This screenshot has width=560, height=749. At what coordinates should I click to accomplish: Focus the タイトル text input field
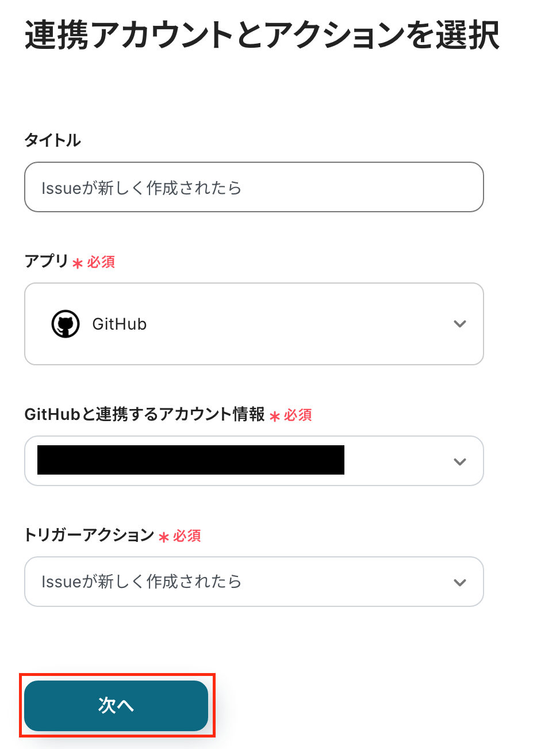point(254,188)
